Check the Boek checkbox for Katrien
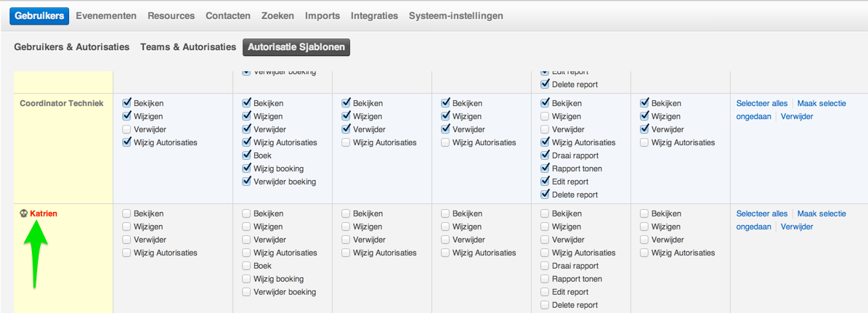Viewport: 868px width, 313px height. (246, 266)
